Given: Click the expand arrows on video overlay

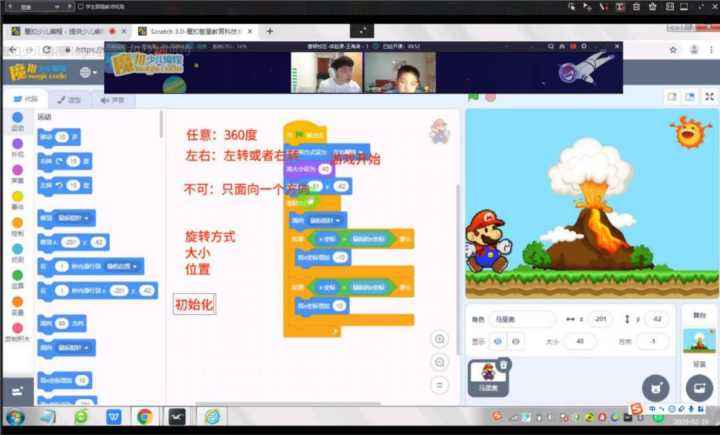Looking at the screenshot, I should coord(362,31).
